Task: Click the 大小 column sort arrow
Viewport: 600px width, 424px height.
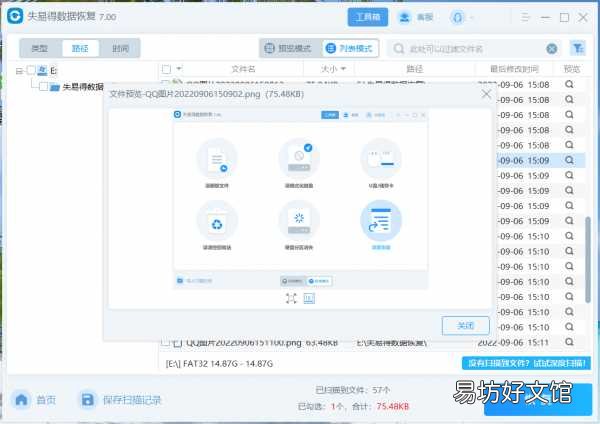Action: point(343,69)
